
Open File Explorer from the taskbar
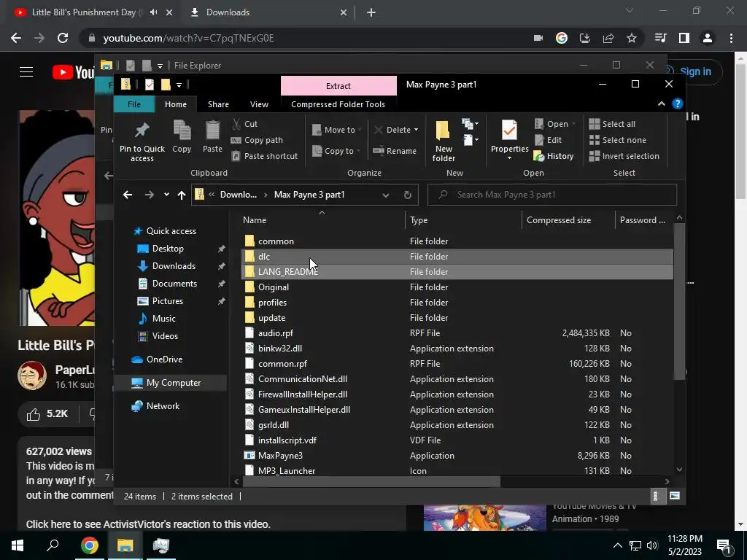pyautogui.click(x=125, y=545)
